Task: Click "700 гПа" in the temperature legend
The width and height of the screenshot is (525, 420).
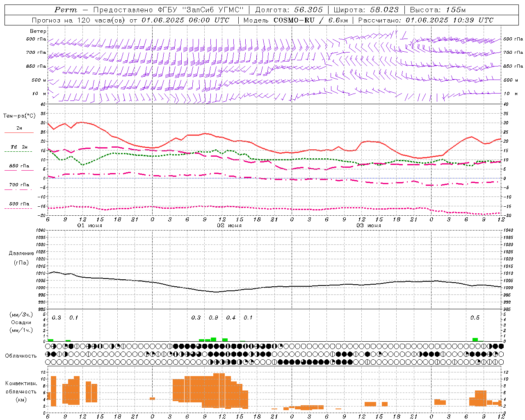Action: (19, 185)
